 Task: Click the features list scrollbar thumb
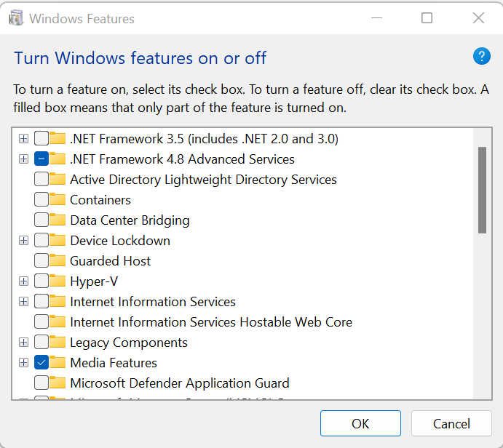point(482,190)
